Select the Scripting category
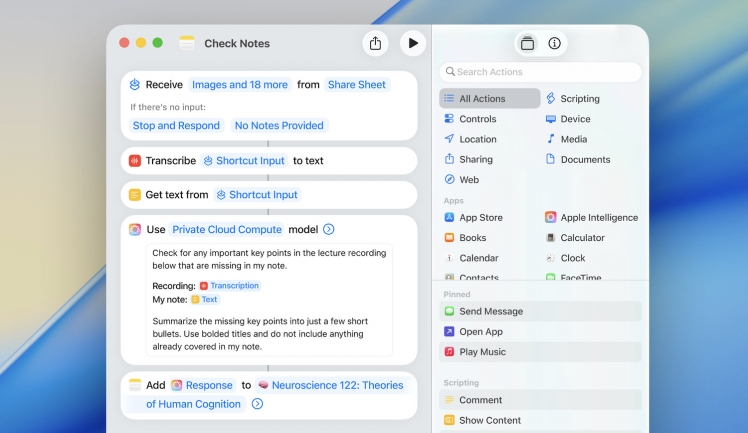The height and width of the screenshot is (433, 748). 579,99
